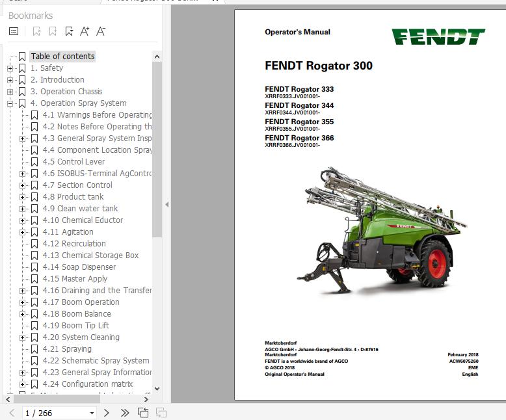Jump to last page double arrow
Screen dimensions: 506x420
(125, 413)
